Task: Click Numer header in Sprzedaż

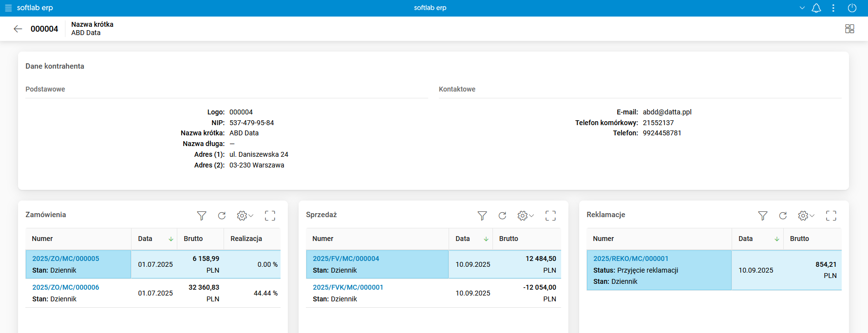Action: [377, 239]
